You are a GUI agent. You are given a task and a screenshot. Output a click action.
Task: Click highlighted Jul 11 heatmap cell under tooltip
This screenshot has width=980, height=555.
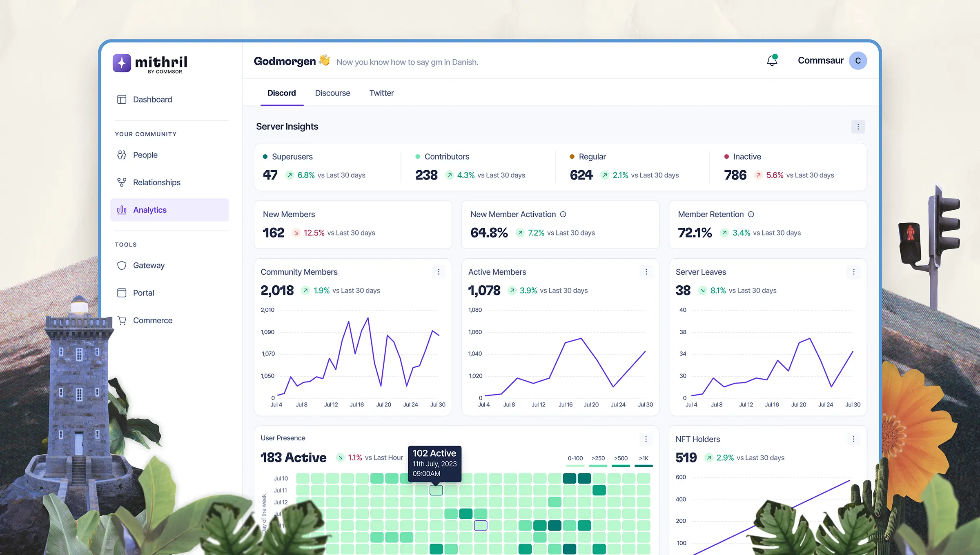coord(436,490)
